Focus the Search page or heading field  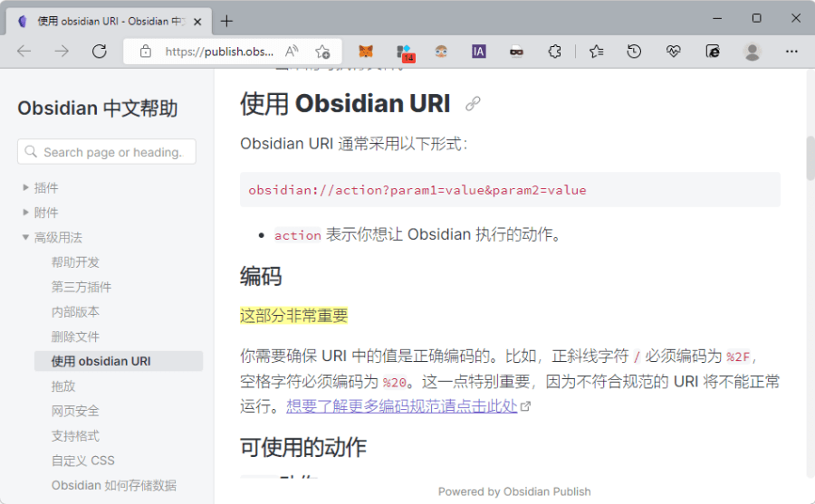click(x=107, y=151)
